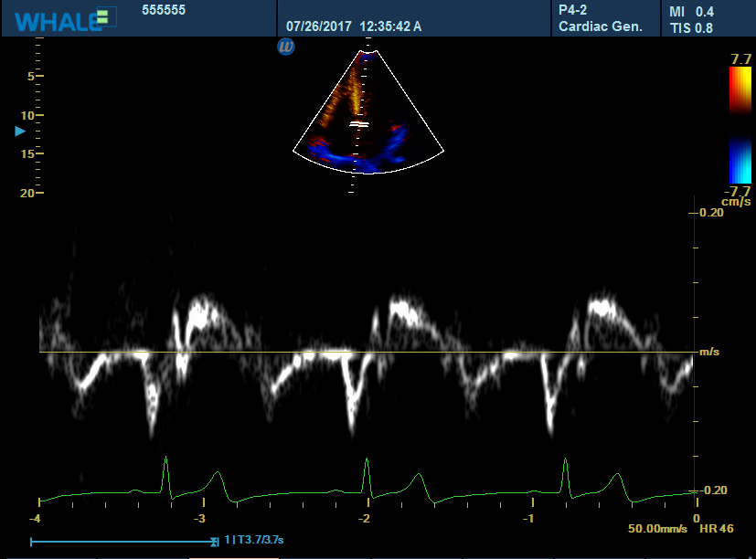Image resolution: width=756 pixels, height=559 pixels.
Task: Click the yellow Doppler baseline line
Action: pyautogui.click(x=368, y=352)
